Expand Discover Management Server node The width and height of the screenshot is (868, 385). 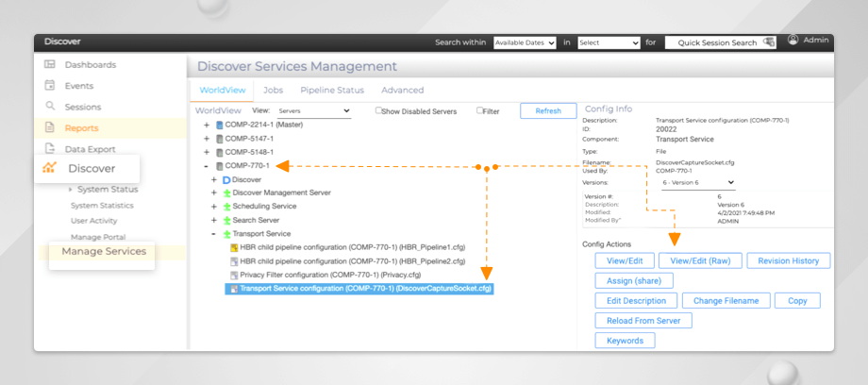tap(213, 192)
